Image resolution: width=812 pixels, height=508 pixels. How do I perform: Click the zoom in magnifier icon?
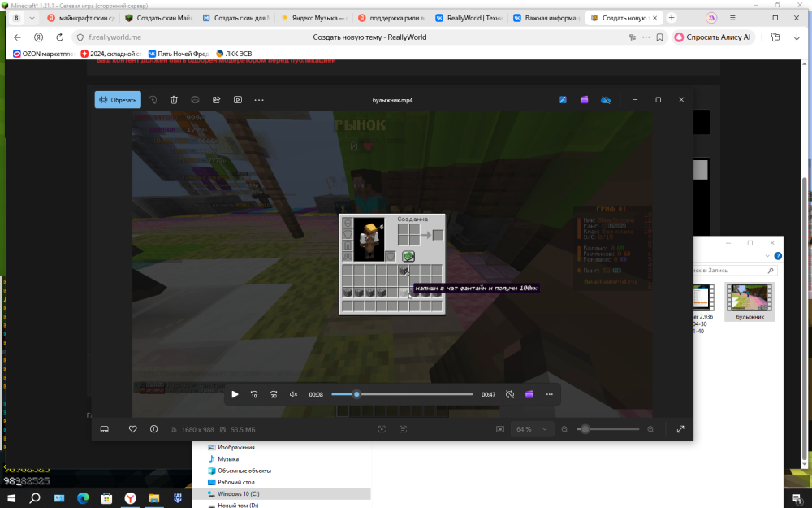coord(651,429)
